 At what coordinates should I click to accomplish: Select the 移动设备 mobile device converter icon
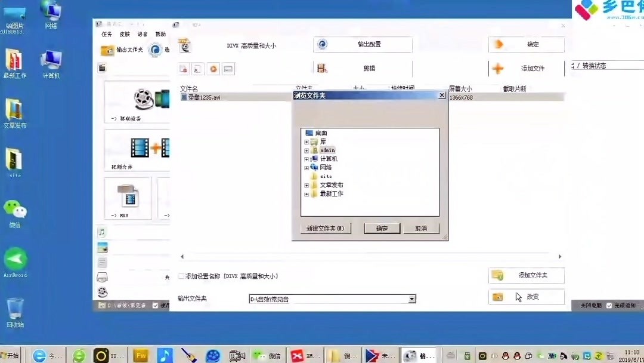pos(137,101)
